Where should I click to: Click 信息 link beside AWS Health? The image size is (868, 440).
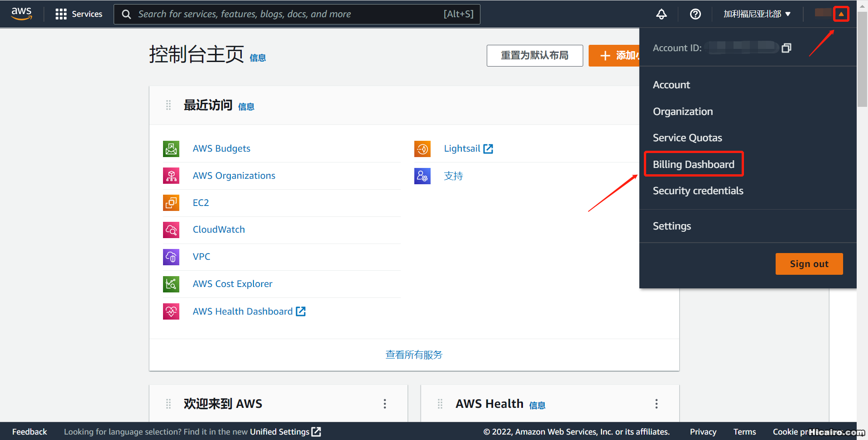[x=537, y=406]
